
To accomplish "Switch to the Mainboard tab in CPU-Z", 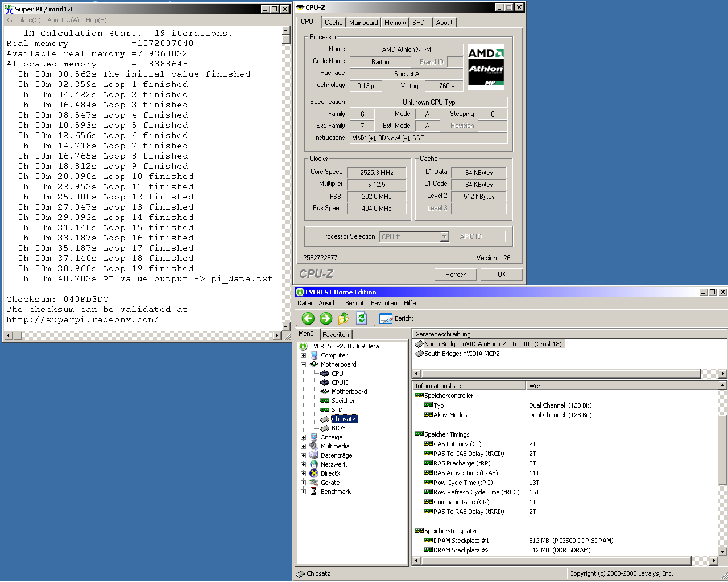I will click(x=363, y=23).
